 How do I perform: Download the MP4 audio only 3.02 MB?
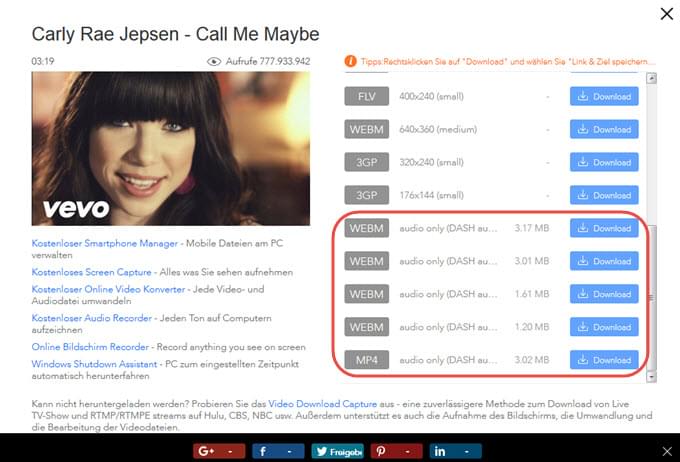pos(604,359)
